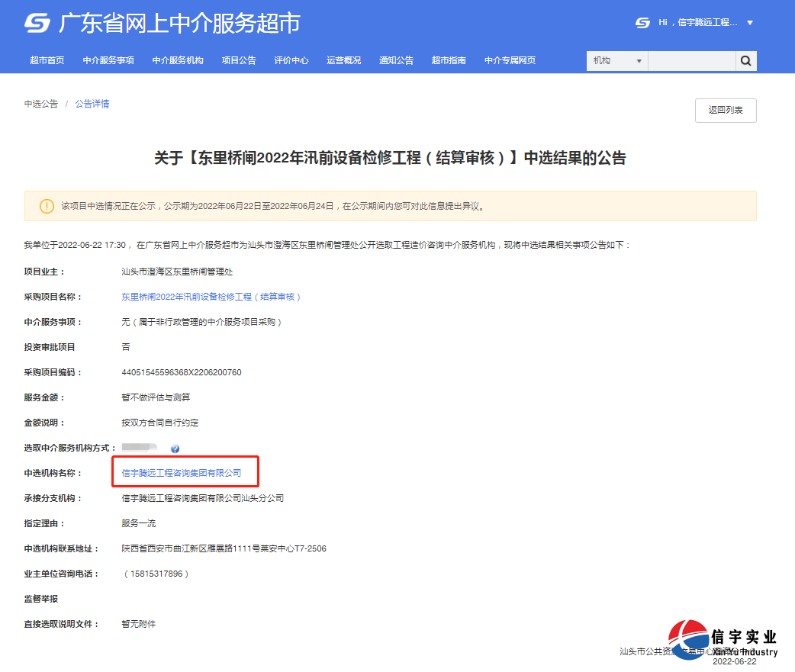Open the 通知公告 section
The height and width of the screenshot is (672, 795).
pos(397,60)
